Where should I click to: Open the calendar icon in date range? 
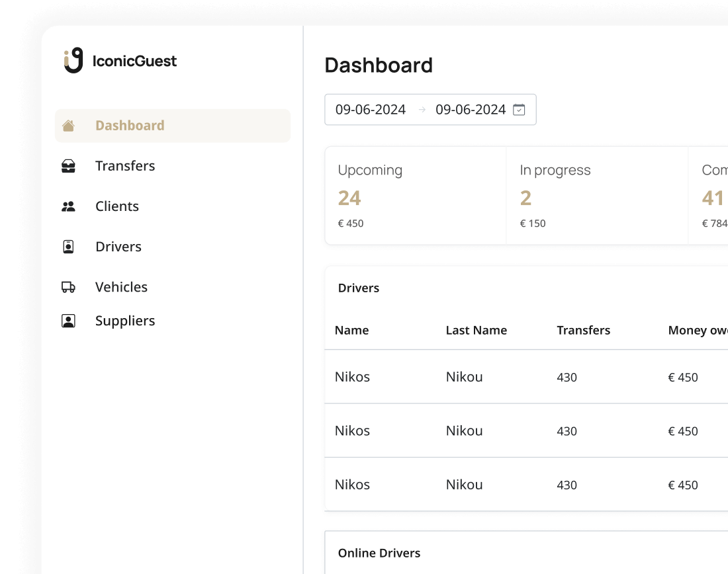(519, 110)
